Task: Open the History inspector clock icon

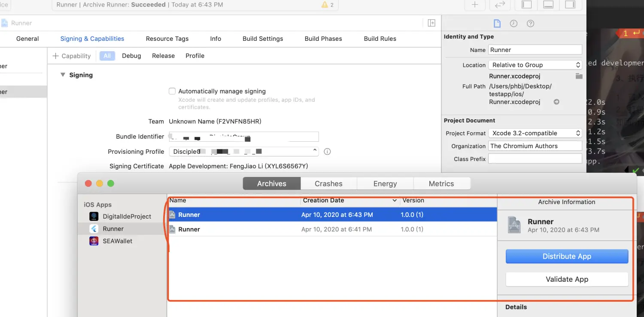Action: click(x=513, y=24)
